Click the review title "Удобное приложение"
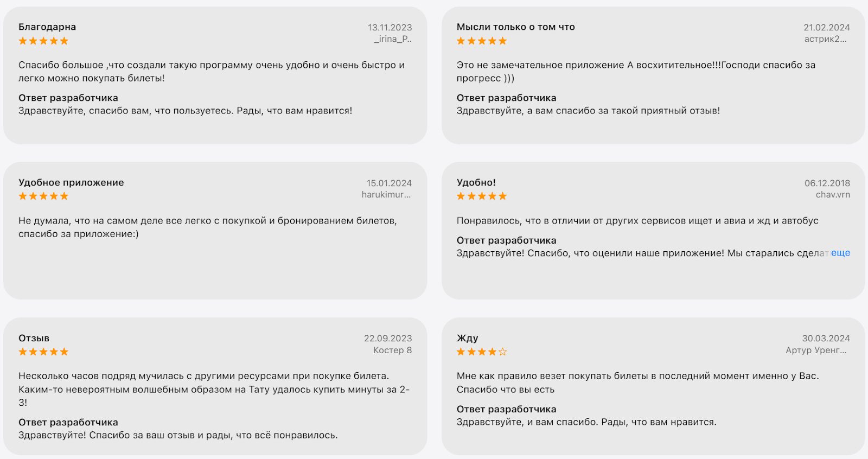Viewport: 868px width, 459px height. coord(71,182)
